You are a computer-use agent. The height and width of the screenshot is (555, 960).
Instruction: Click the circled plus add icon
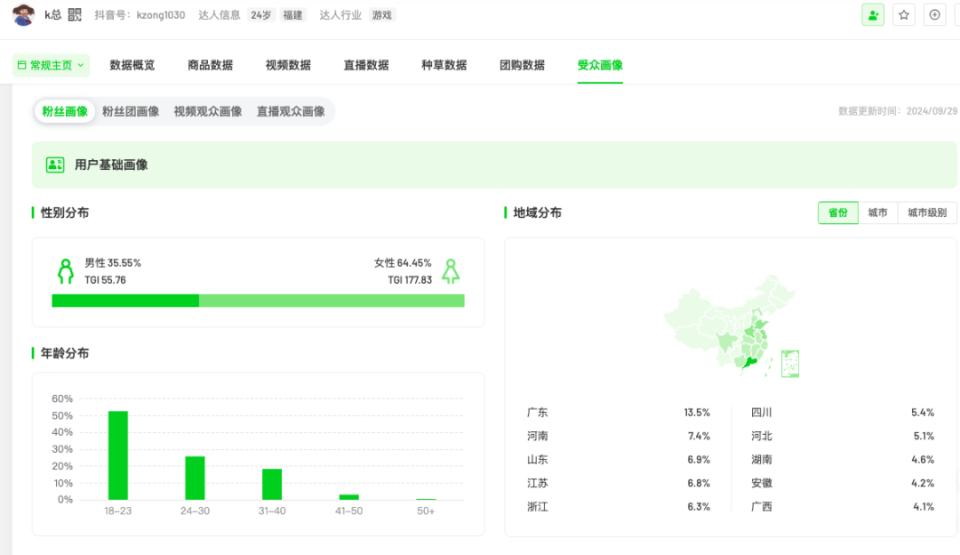click(934, 15)
